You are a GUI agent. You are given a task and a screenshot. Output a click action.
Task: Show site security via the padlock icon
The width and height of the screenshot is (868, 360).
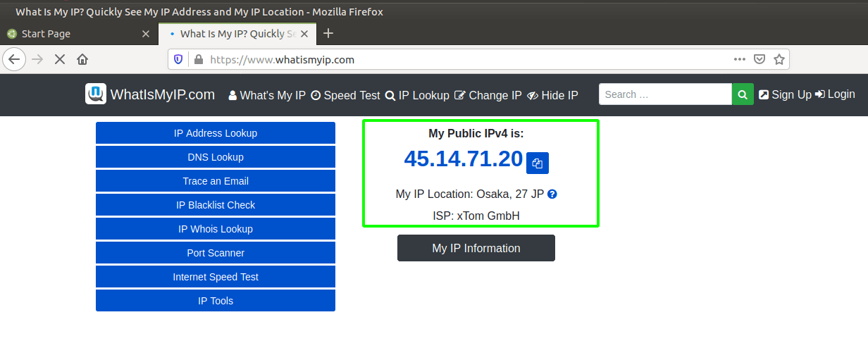click(x=198, y=60)
